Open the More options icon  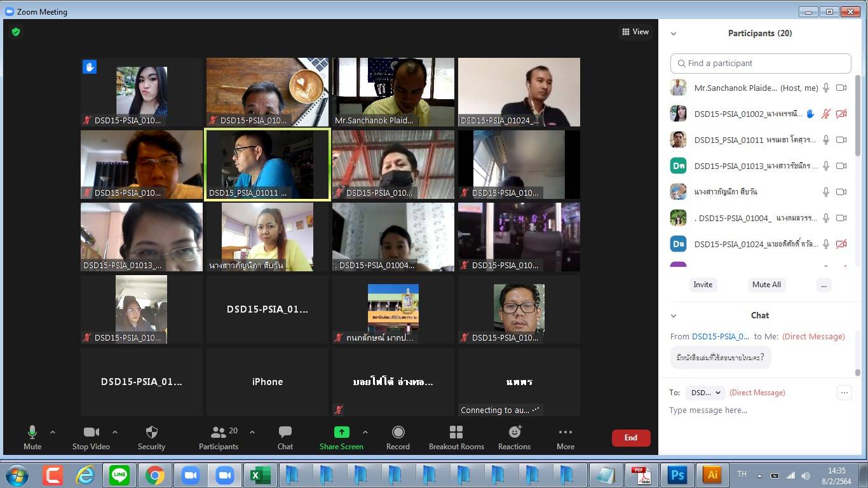point(565,433)
